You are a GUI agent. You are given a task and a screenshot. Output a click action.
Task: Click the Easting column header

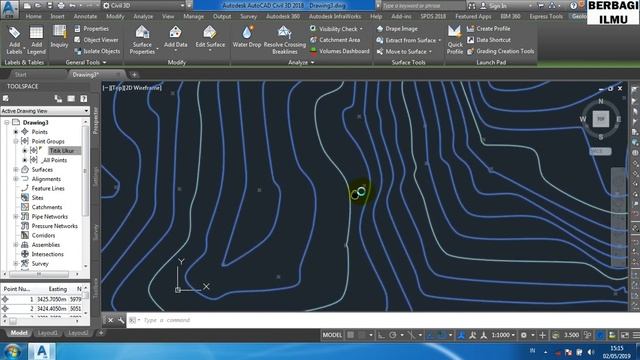point(58,289)
